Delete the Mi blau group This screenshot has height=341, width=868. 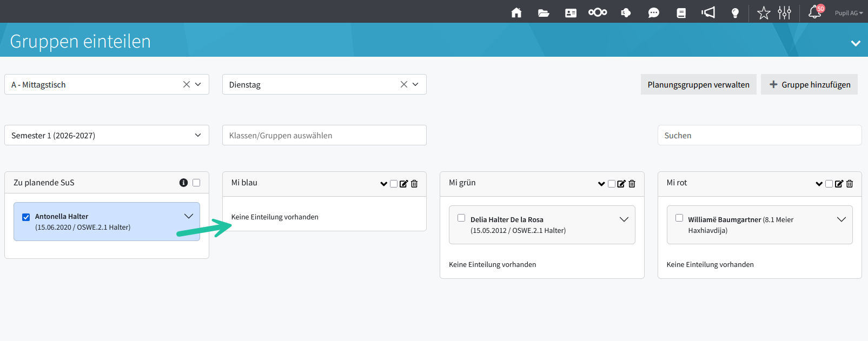[x=414, y=184]
